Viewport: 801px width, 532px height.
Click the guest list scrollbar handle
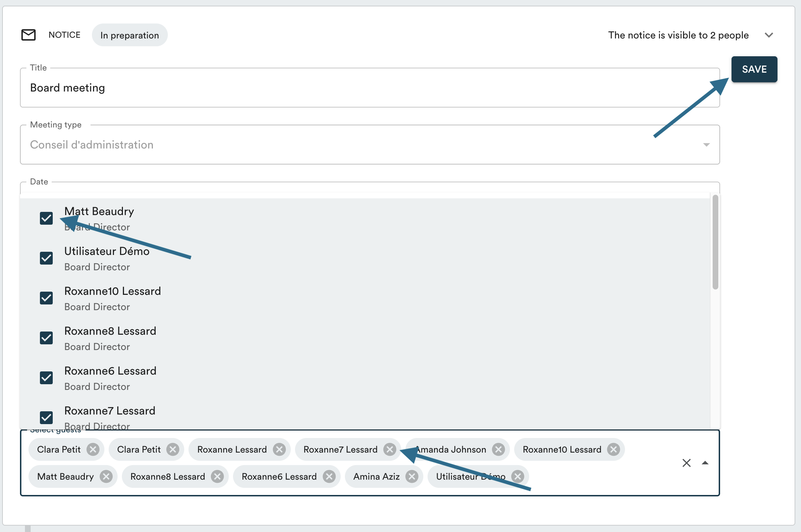click(x=715, y=242)
